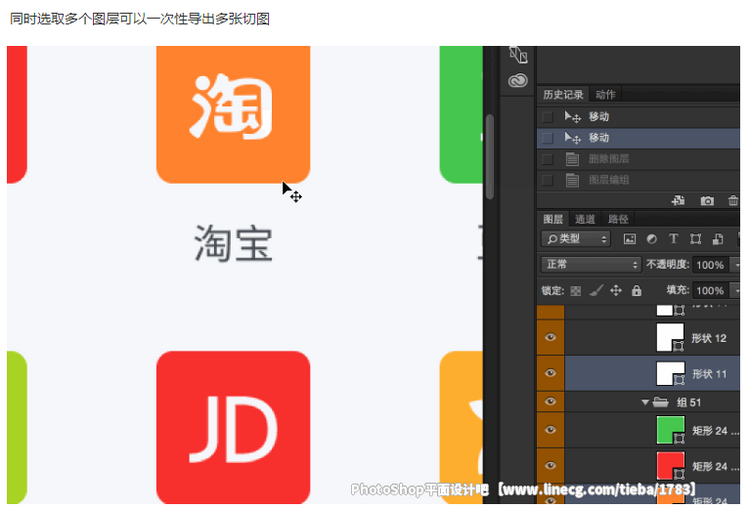
Task: Select the 删除图层 history state
Action: 639,159
